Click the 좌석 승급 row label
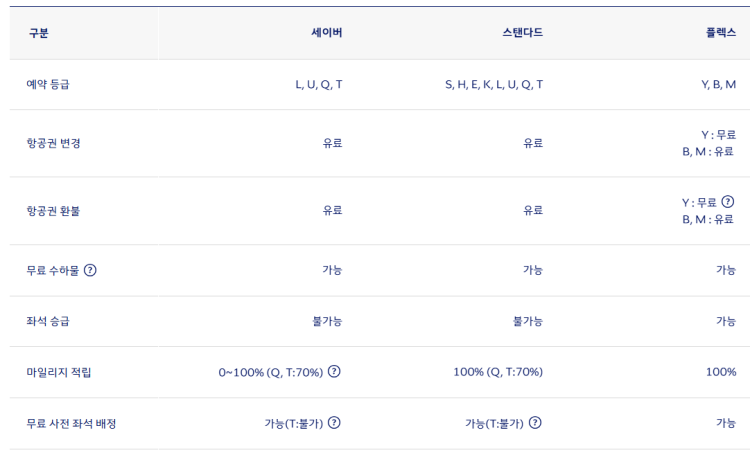This screenshot has height=455, width=750. [x=48, y=321]
